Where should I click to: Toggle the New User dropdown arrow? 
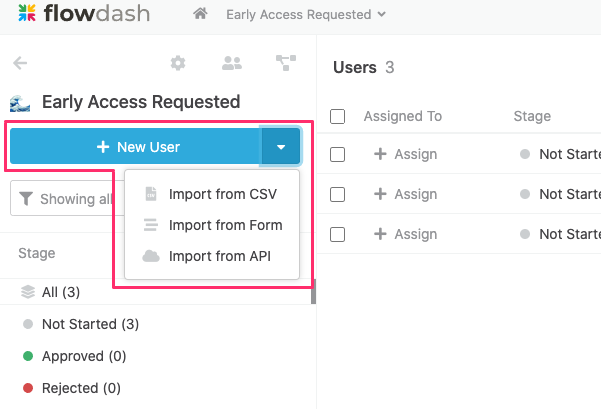point(281,147)
